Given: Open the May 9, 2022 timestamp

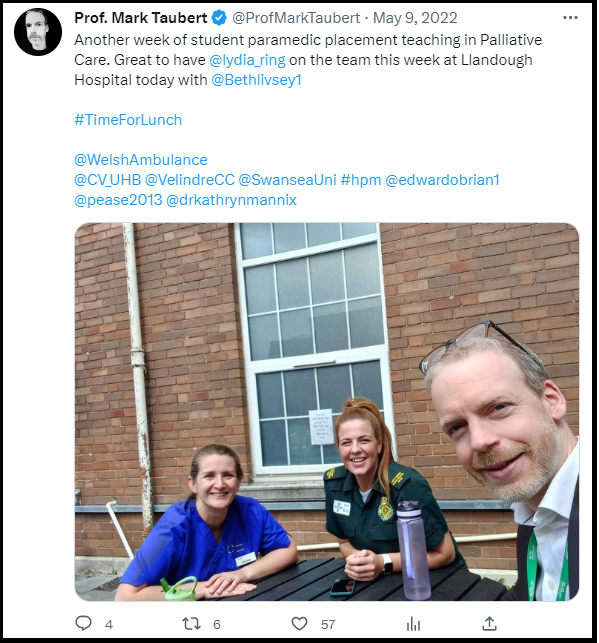Looking at the screenshot, I should click(415, 18).
